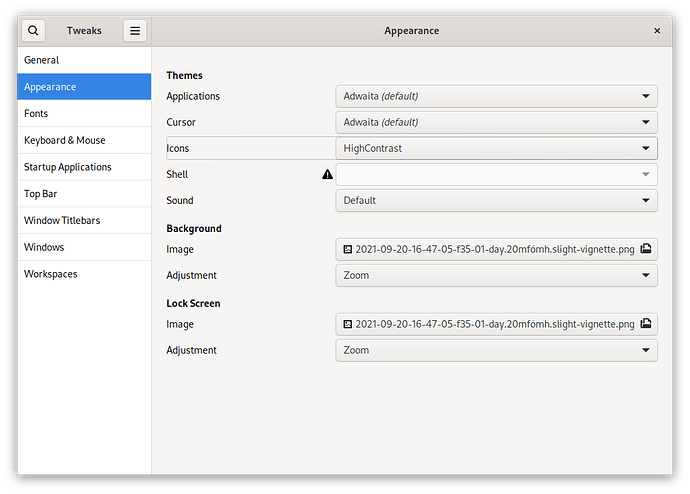The image size is (690, 494).
Task: Select the General sidebar item
Action: [x=84, y=60]
